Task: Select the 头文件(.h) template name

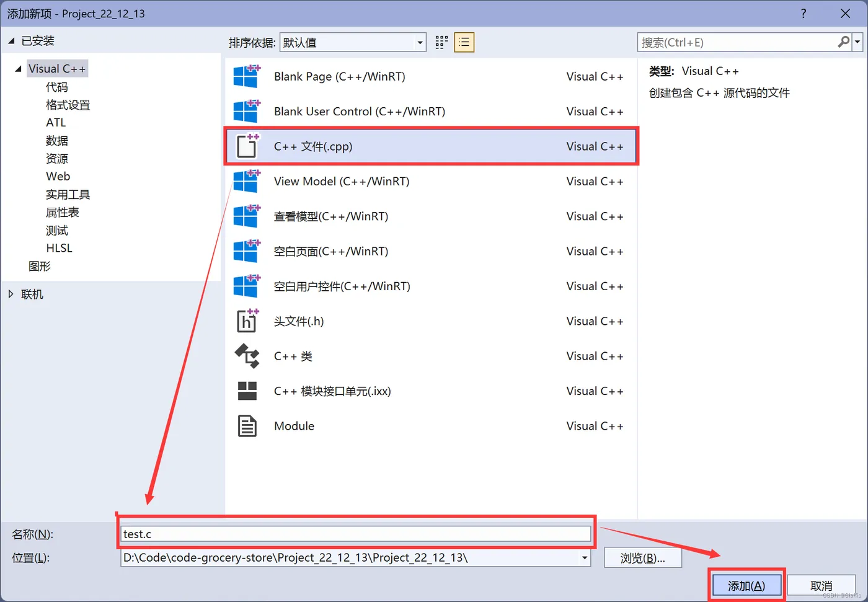Action: (299, 321)
